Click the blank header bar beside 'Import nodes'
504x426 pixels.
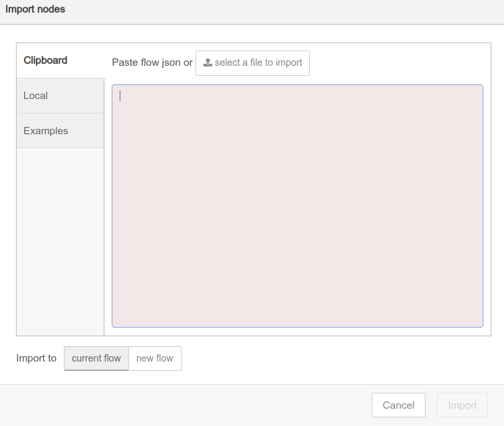click(x=283, y=11)
